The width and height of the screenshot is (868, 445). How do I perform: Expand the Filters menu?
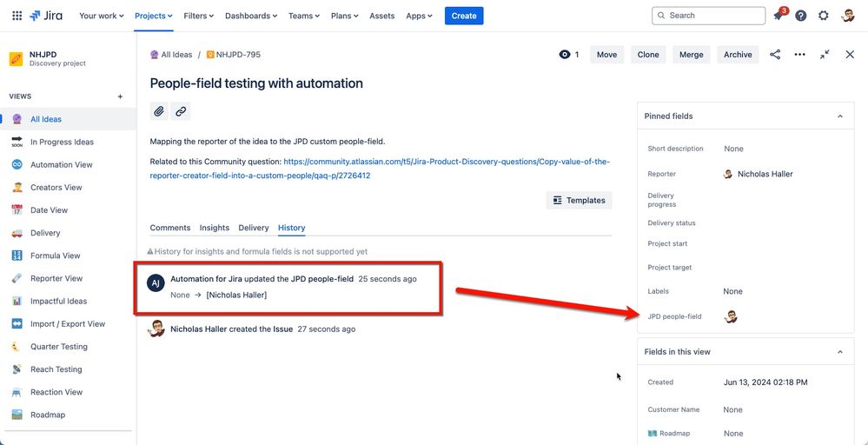point(199,16)
